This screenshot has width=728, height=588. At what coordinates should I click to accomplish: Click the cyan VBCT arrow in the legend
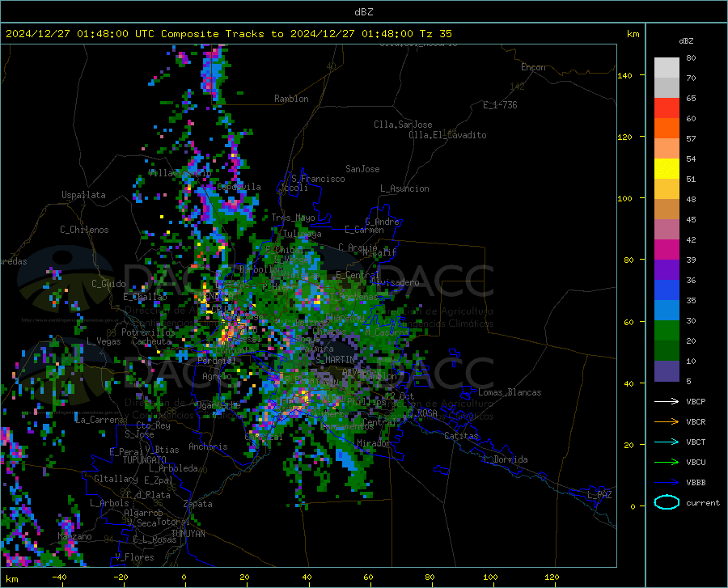[667, 442]
